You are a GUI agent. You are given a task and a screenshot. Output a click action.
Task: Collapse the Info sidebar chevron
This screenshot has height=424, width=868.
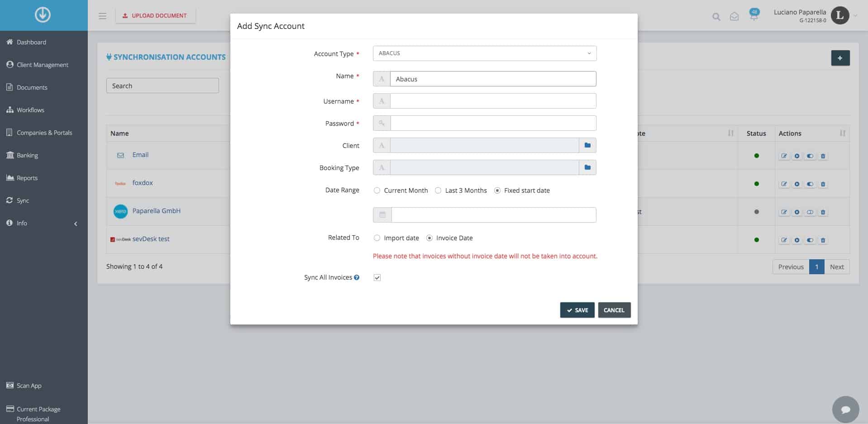(76, 224)
